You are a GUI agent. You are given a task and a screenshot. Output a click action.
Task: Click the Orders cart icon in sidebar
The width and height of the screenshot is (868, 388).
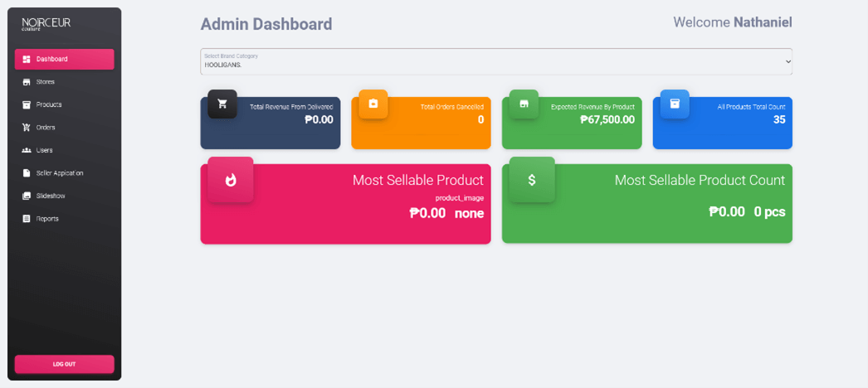[x=27, y=128]
